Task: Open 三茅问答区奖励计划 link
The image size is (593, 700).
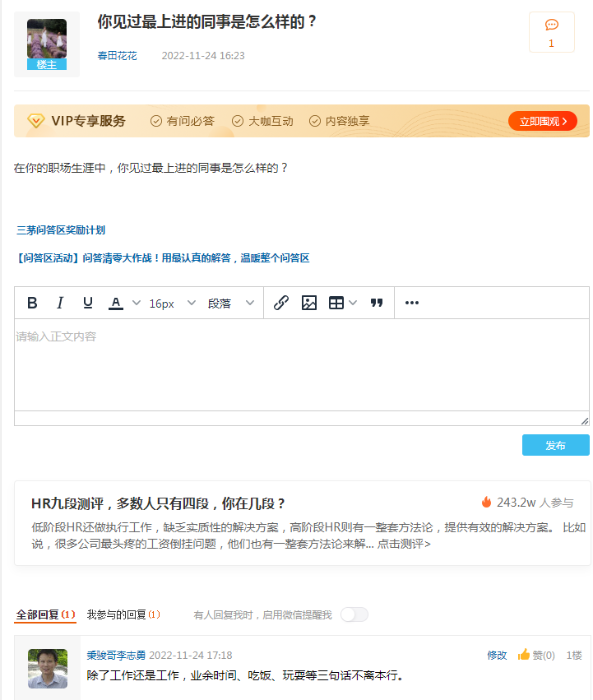Action: 61,230
